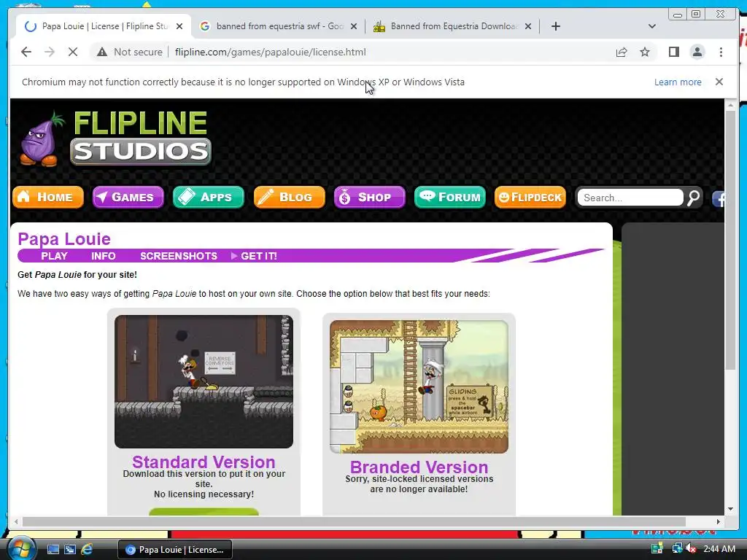
Task: Open the Learn more link
Action: pyautogui.click(x=678, y=82)
